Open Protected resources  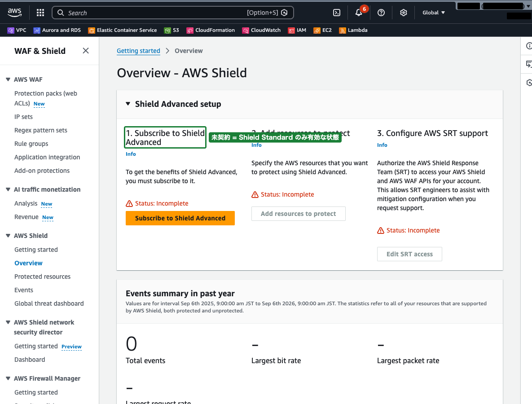coord(42,277)
